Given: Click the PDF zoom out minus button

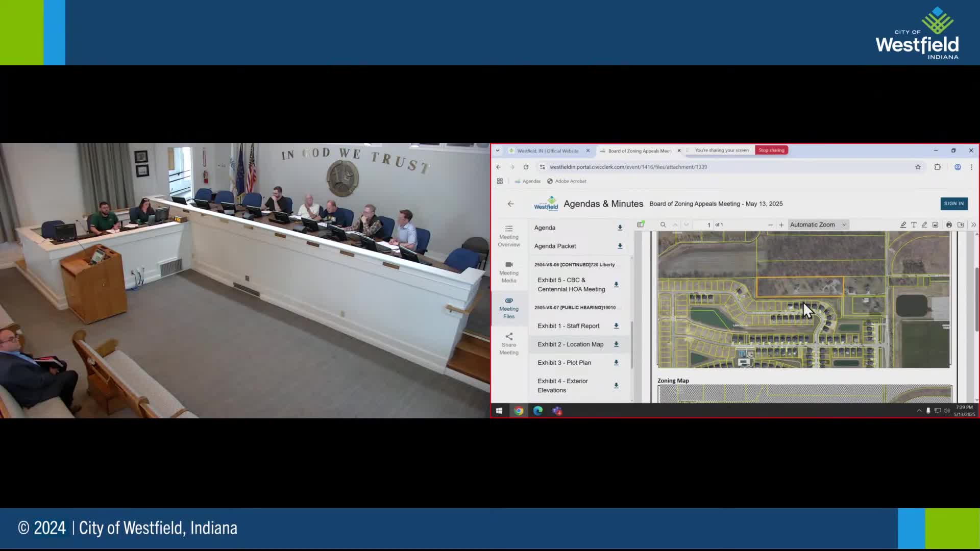Looking at the screenshot, I should (770, 225).
